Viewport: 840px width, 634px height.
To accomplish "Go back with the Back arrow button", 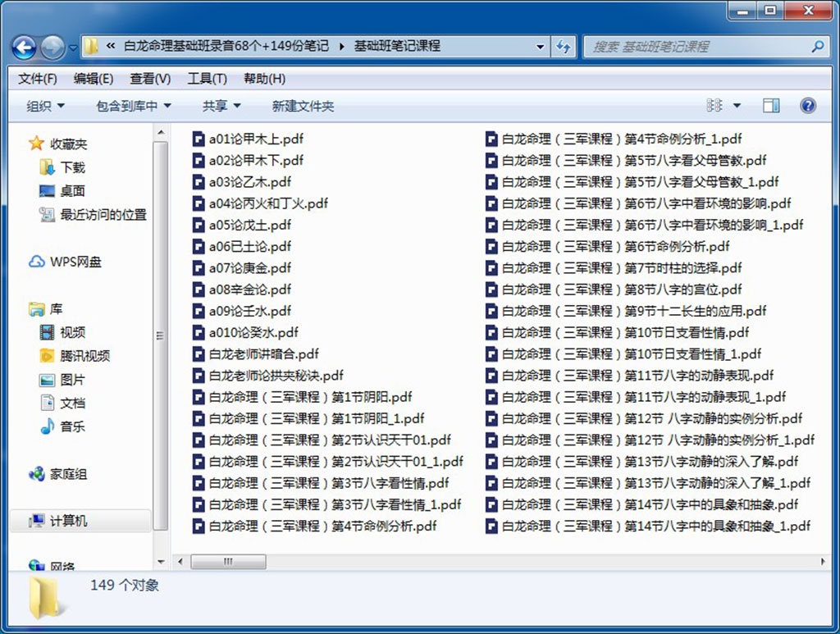I will click(24, 48).
